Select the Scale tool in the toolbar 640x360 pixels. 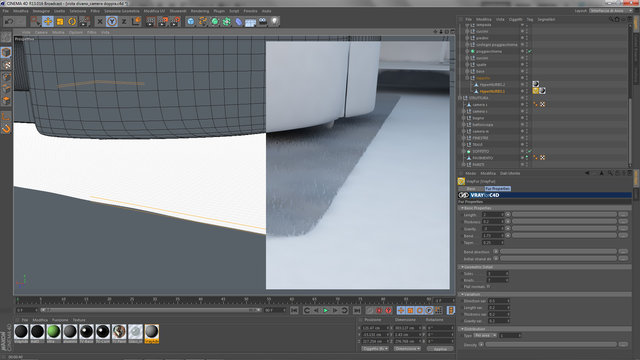(60, 21)
